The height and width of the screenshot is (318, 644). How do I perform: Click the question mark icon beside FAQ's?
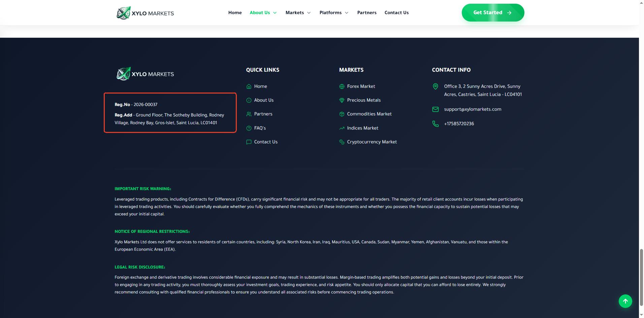tap(249, 128)
